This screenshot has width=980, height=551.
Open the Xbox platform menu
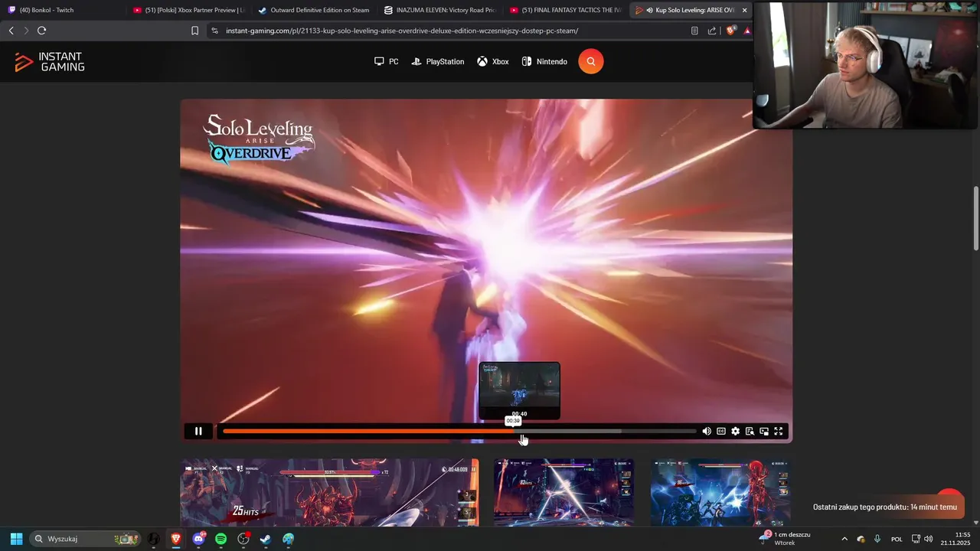tap(493, 61)
